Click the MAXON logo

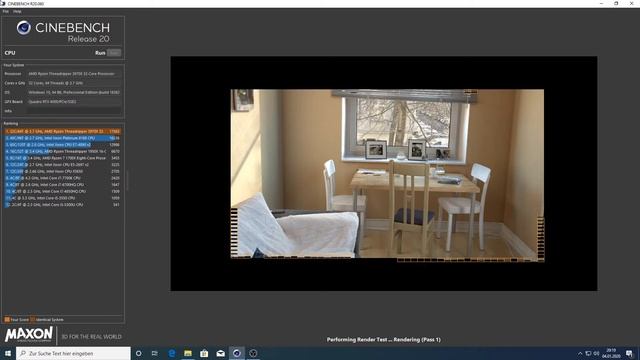(x=29, y=334)
